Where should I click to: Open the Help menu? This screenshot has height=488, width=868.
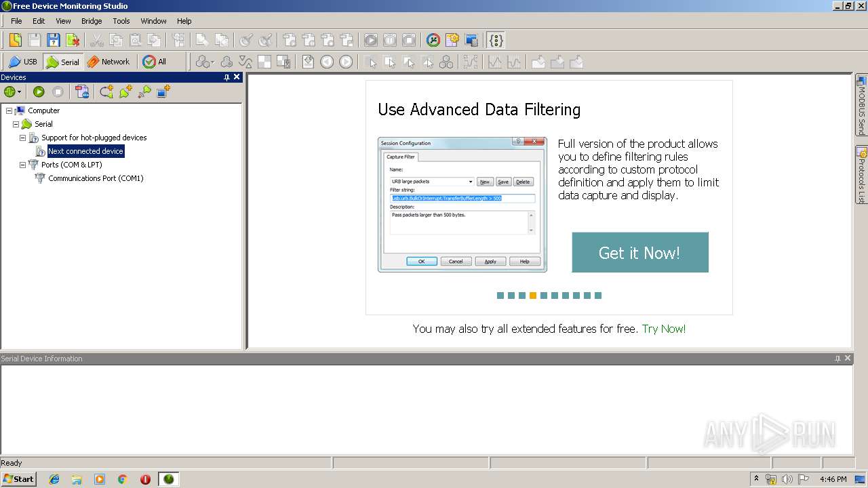point(184,21)
